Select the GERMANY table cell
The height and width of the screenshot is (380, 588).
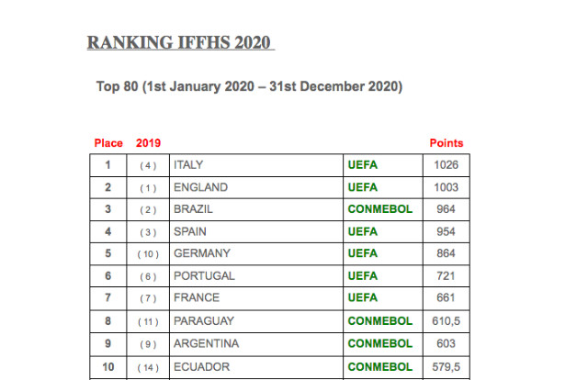256,253
